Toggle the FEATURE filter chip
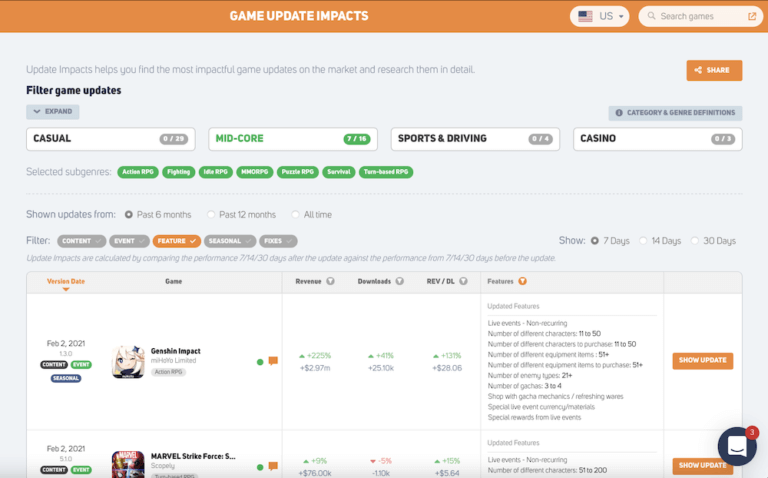The height and width of the screenshot is (478, 768). click(177, 241)
